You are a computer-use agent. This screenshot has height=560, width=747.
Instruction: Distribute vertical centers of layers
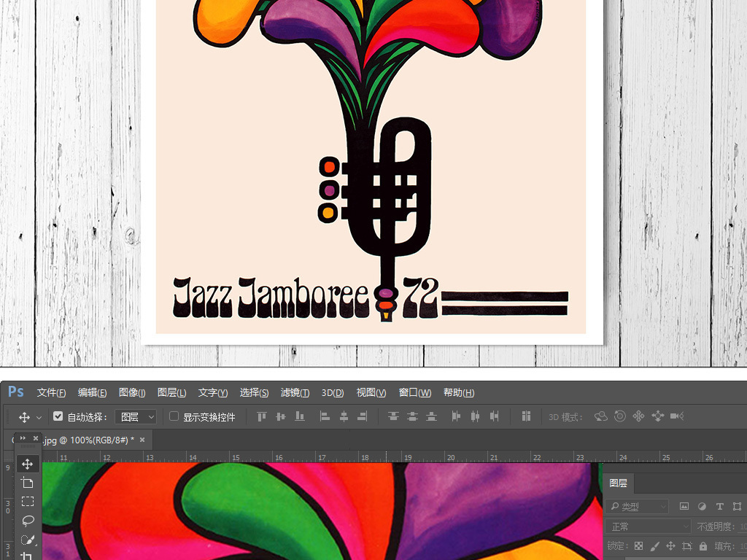coord(412,416)
